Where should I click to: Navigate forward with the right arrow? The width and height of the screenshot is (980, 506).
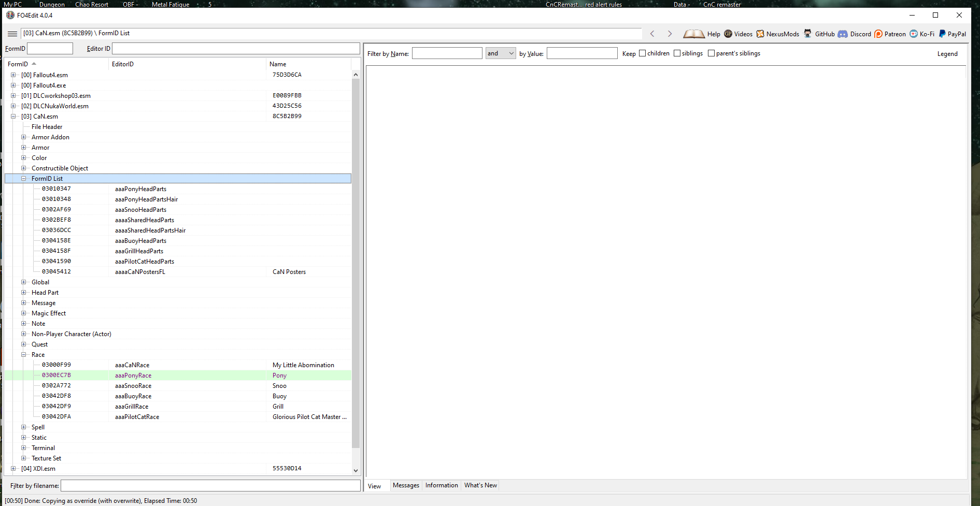pyautogui.click(x=670, y=34)
